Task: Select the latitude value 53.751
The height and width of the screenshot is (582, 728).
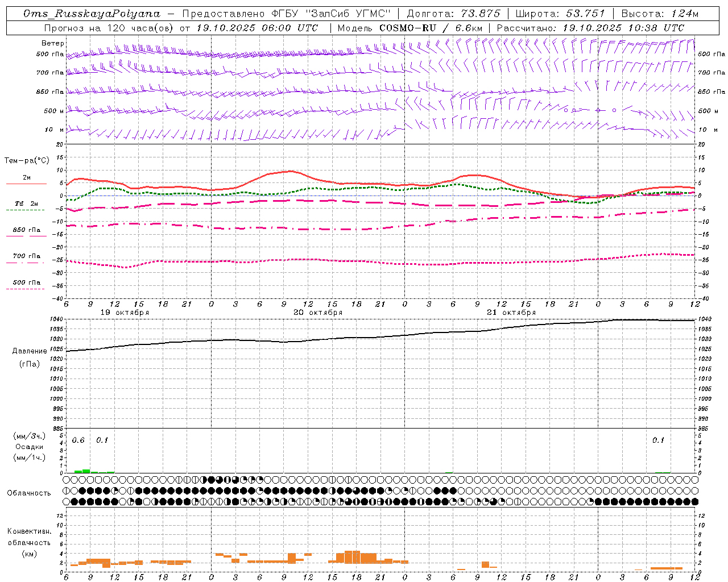Action: point(585,14)
